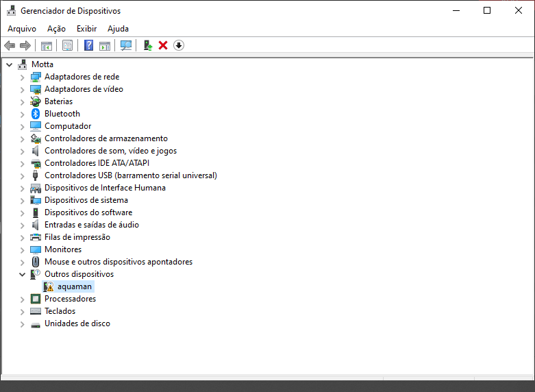Open the Arquivo menu

[x=22, y=29]
